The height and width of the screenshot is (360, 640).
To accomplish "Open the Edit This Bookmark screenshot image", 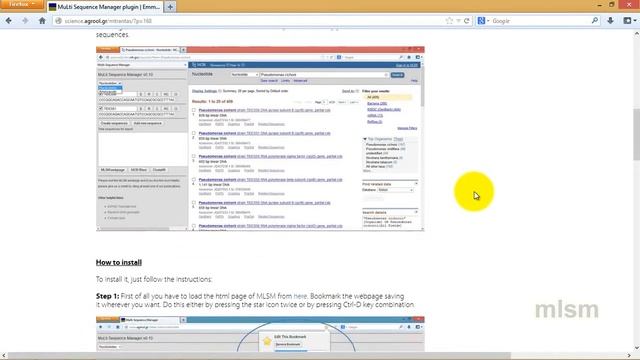I will coord(260,333).
